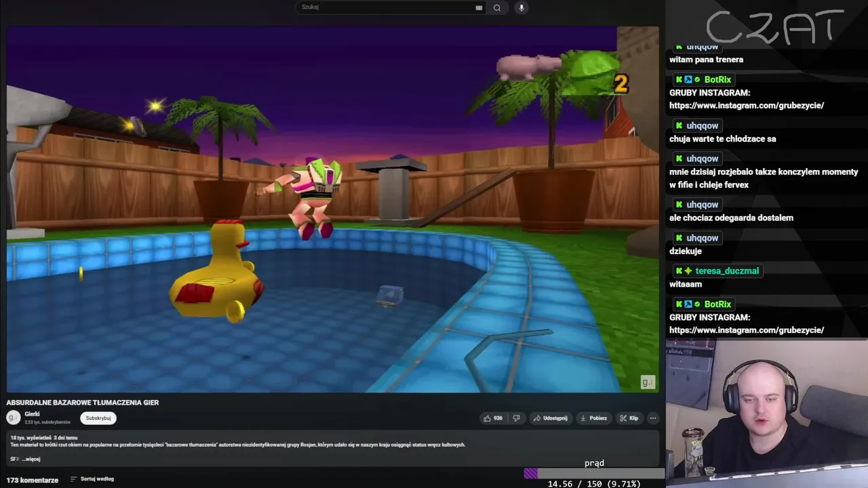Click the video title ABSURDALNE BAZAROWE TŁUMACZENIA GIER

click(x=83, y=403)
